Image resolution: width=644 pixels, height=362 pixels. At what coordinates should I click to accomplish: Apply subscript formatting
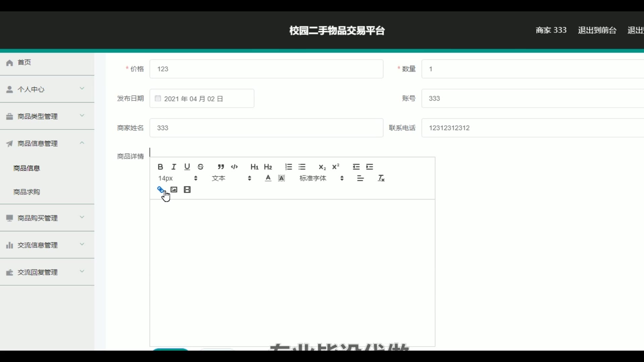pos(322,167)
